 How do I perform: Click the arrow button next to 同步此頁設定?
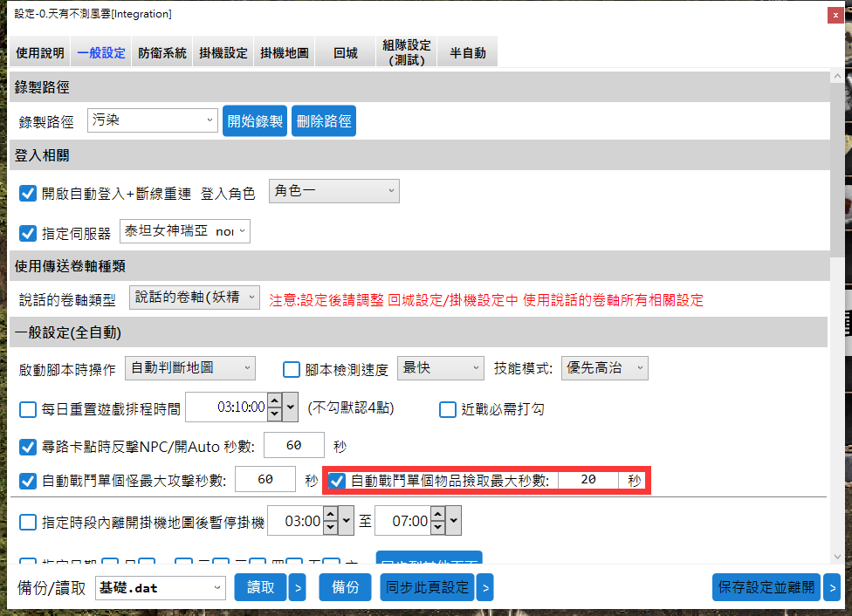484,587
